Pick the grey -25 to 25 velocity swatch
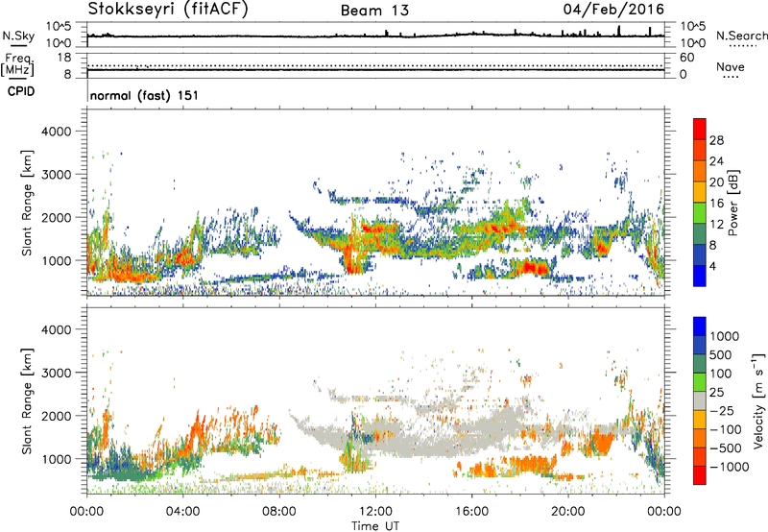This screenshot has height=532, width=768. pyautogui.click(x=700, y=401)
